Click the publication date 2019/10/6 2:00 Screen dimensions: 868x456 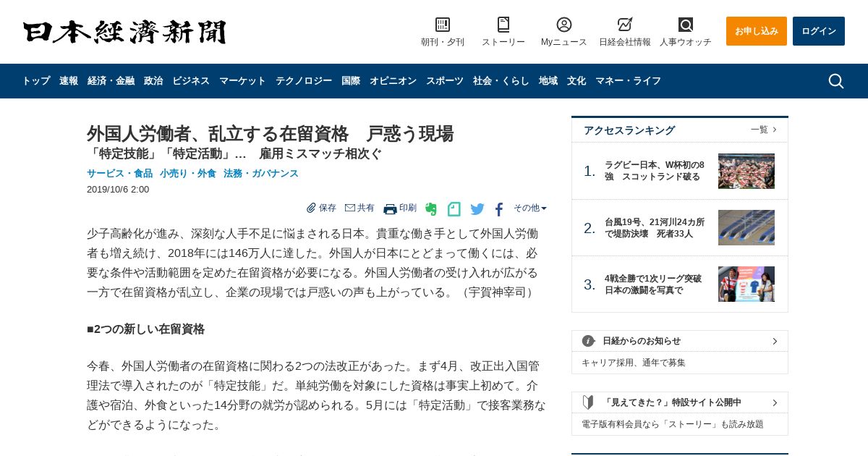118,190
